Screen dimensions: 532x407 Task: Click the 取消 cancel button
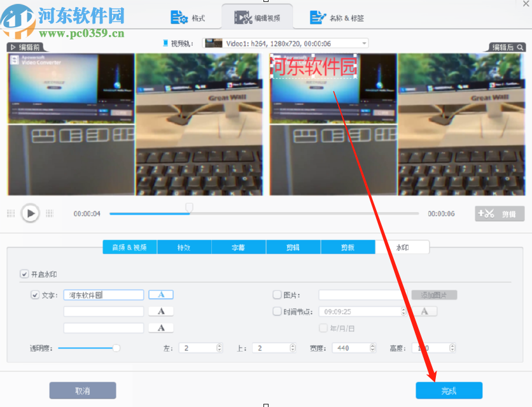click(x=83, y=390)
